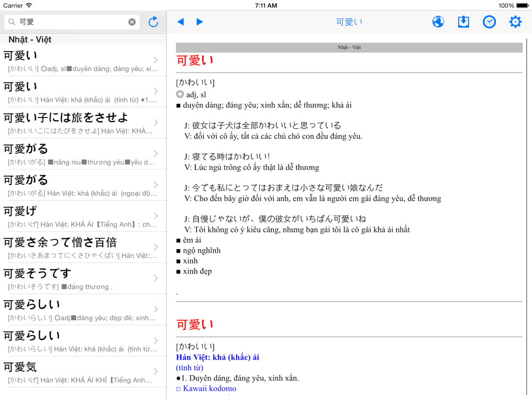Screen dimensions: 532x399
Task: Tap the 可愛い title in navigation bar
Action: [349, 22]
